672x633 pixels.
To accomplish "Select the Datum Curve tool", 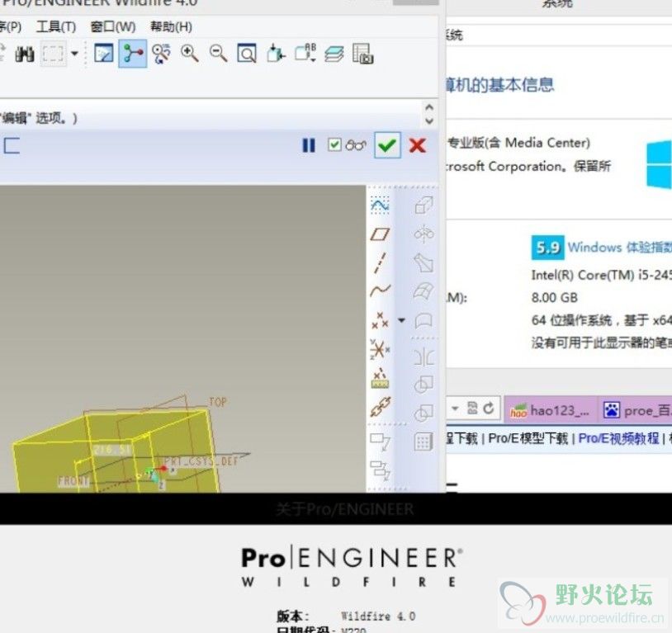I will coord(380,291).
